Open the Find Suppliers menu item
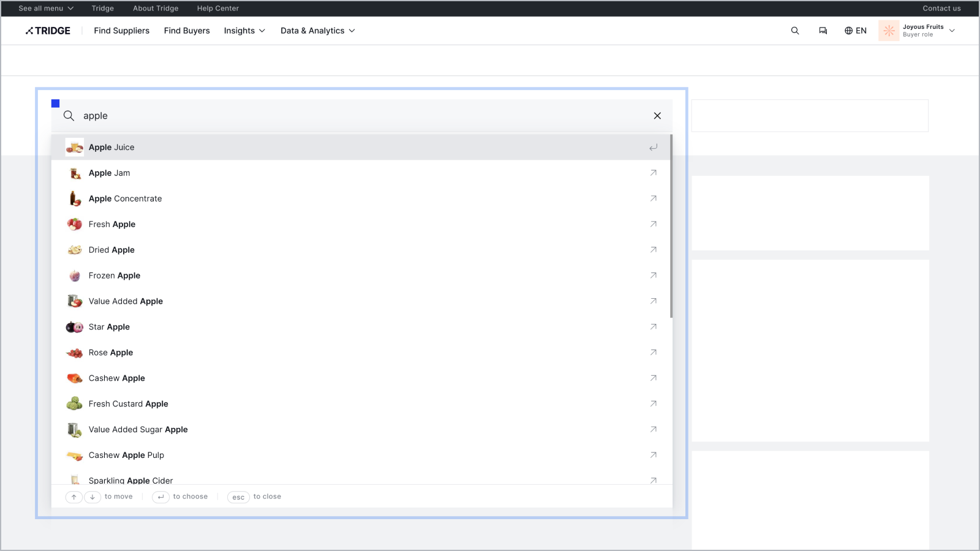The width and height of the screenshot is (980, 551). tap(121, 31)
